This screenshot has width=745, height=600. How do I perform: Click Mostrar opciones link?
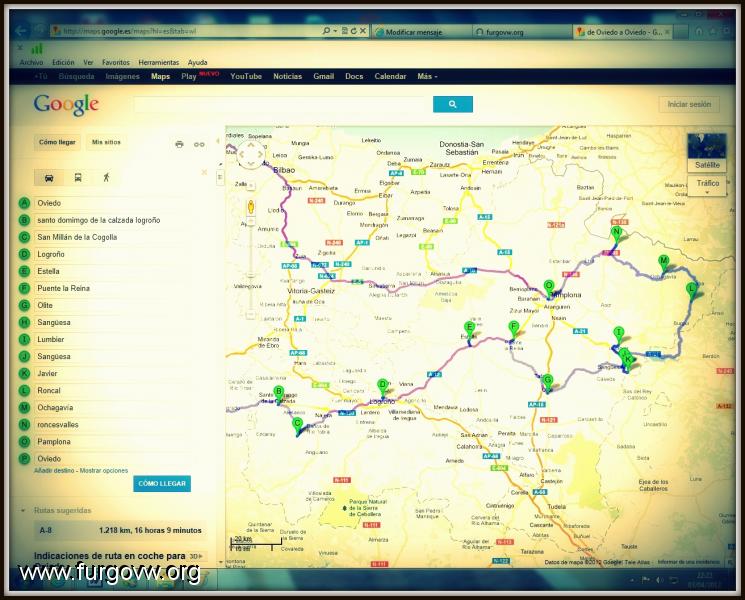pyautogui.click(x=104, y=471)
